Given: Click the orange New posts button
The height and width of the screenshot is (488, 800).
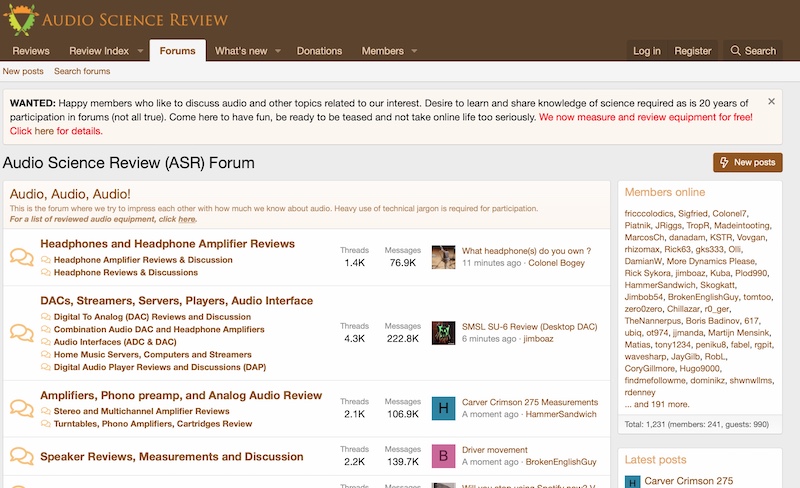Looking at the screenshot, I should click(x=747, y=162).
